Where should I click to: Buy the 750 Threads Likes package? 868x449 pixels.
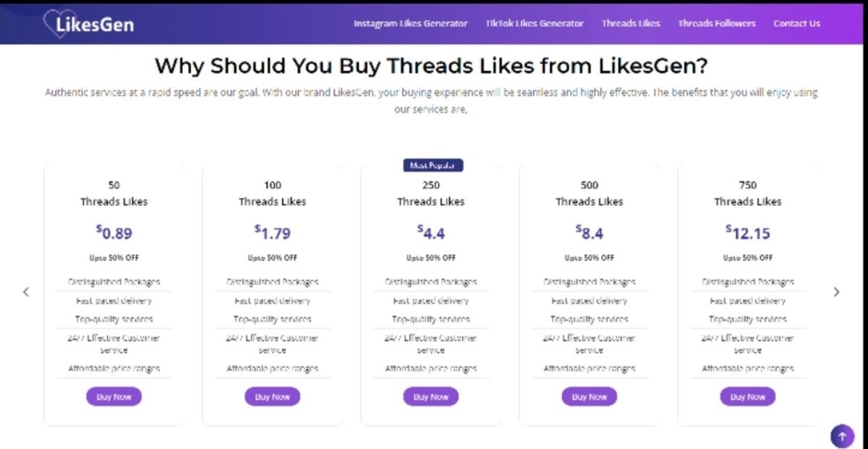coord(747,396)
